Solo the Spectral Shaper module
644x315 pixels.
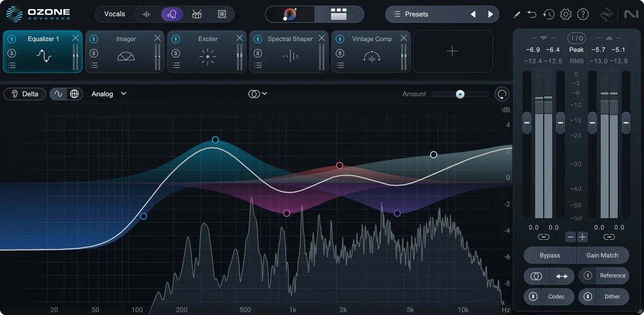point(258,53)
